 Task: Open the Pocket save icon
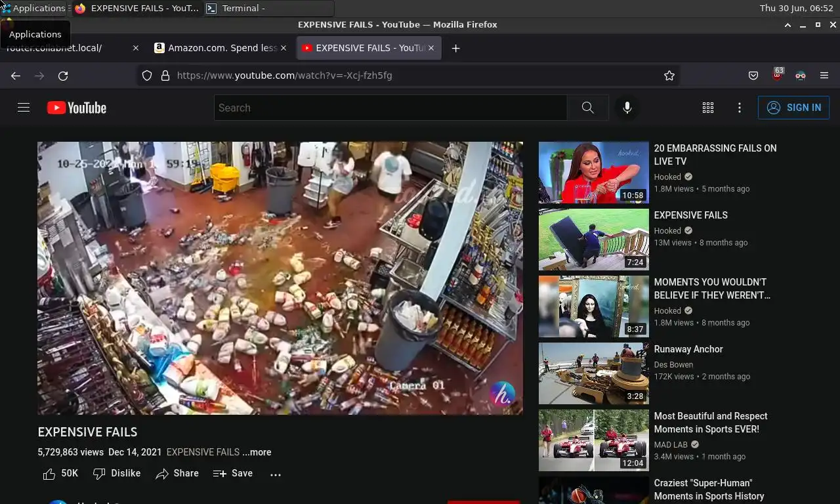pos(753,75)
